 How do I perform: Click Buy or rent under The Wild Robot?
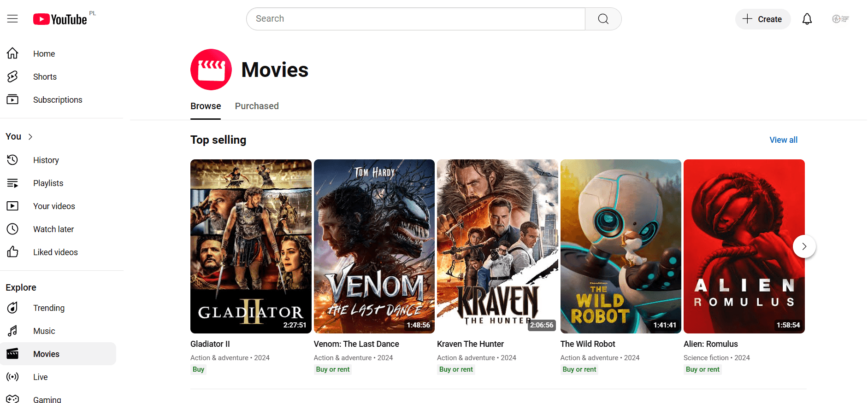[579, 369]
